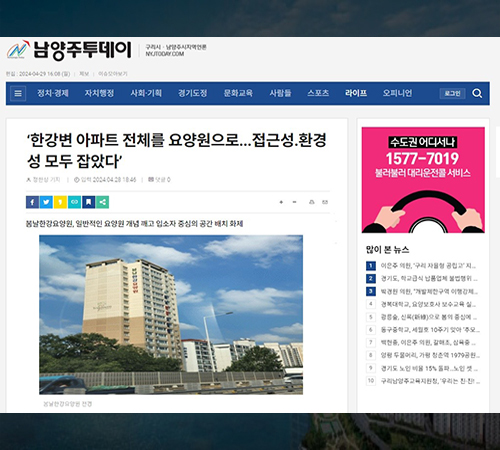Click the 이슈모아보기 link under the logo
Image resolution: width=500 pixels, height=450 pixels.
point(113,74)
